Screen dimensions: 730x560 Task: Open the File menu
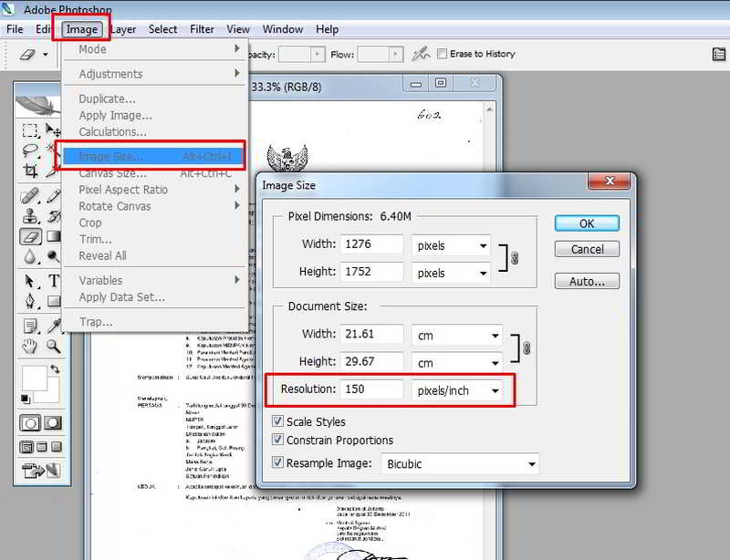[x=15, y=29]
